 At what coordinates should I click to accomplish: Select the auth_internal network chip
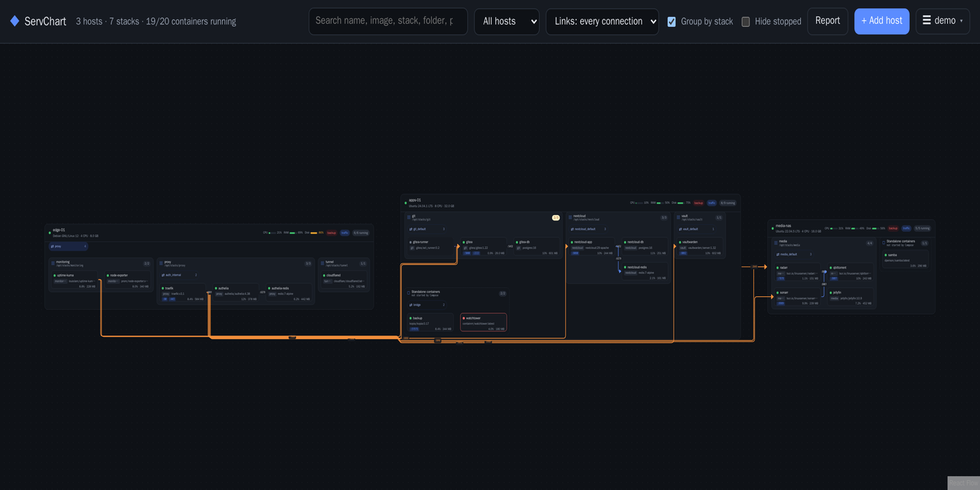pyautogui.click(x=179, y=275)
